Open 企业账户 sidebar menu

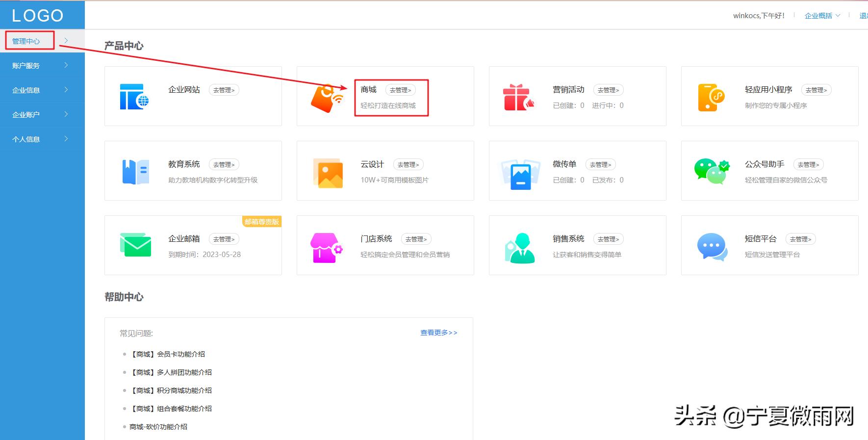[x=26, y=115]
